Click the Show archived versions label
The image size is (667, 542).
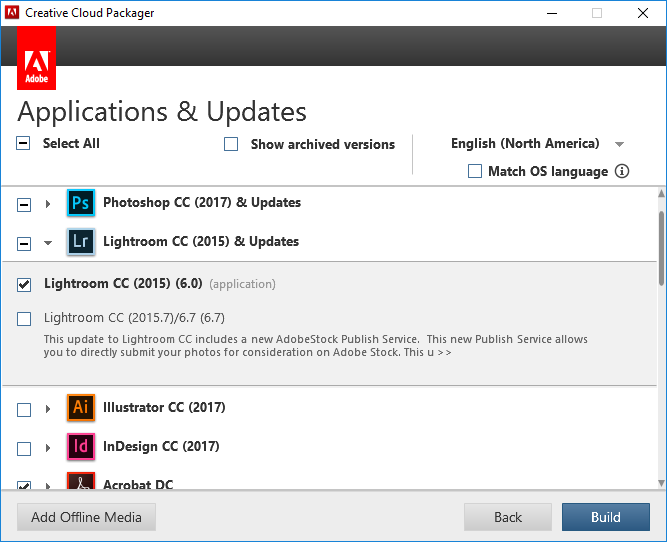coord(323,145)
